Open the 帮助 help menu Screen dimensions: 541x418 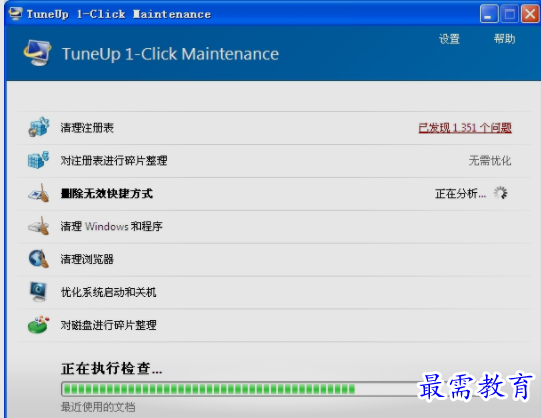(504, 38)
